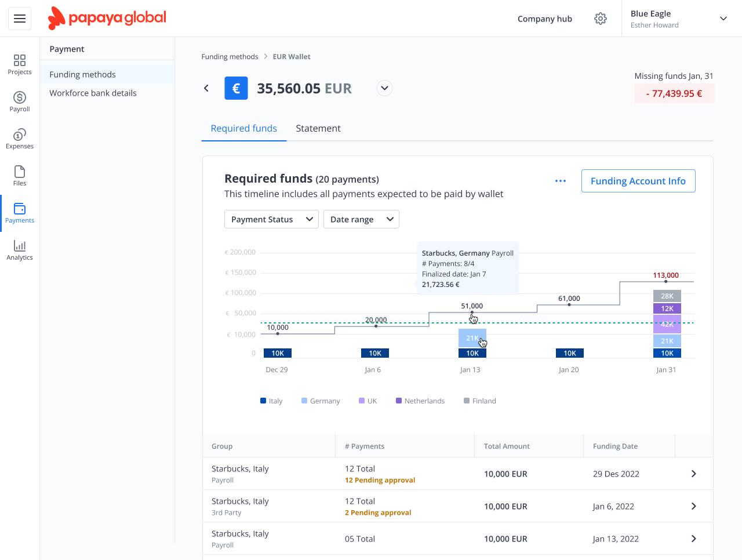This screenshot has height=560, width=742.
Task: Open Projects in the sidebar
Action: (x=20, y=64)
